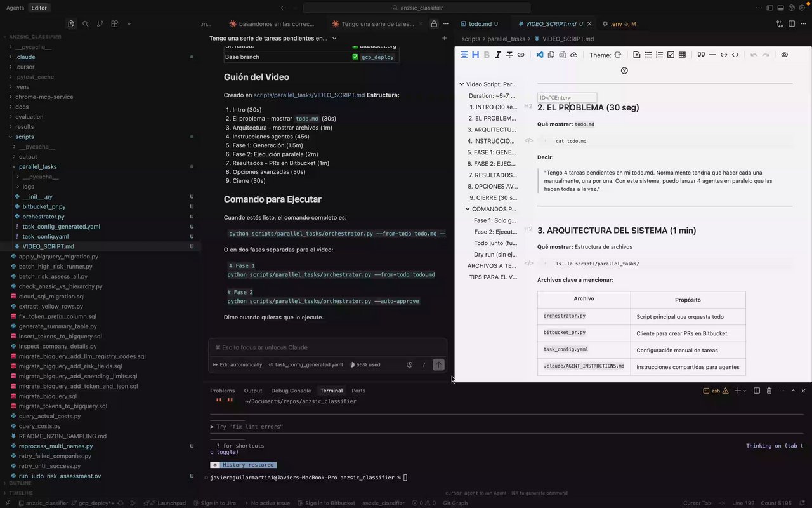Focus the Claude chat input field

[327, 348]
